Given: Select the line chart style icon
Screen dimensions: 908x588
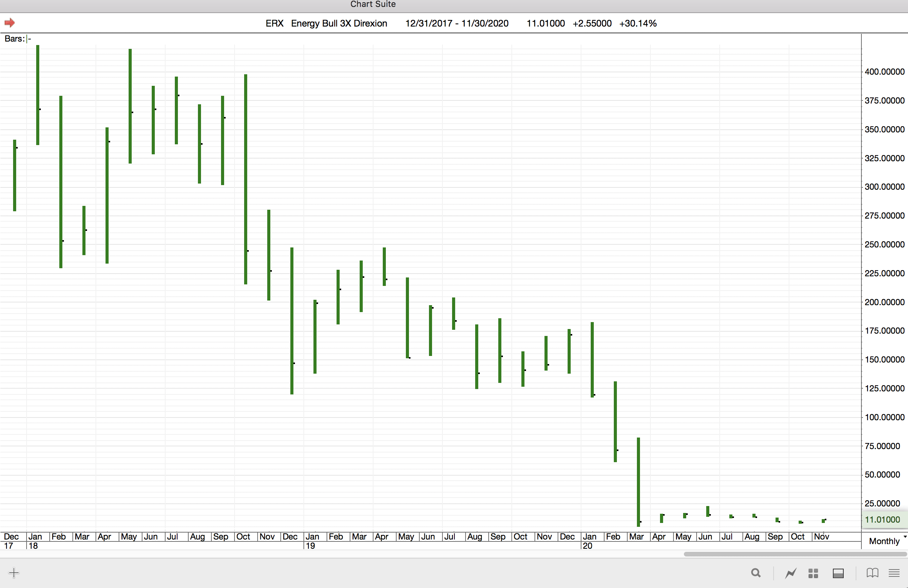Looking at the screenshot, I should click(x=791, y=573).
